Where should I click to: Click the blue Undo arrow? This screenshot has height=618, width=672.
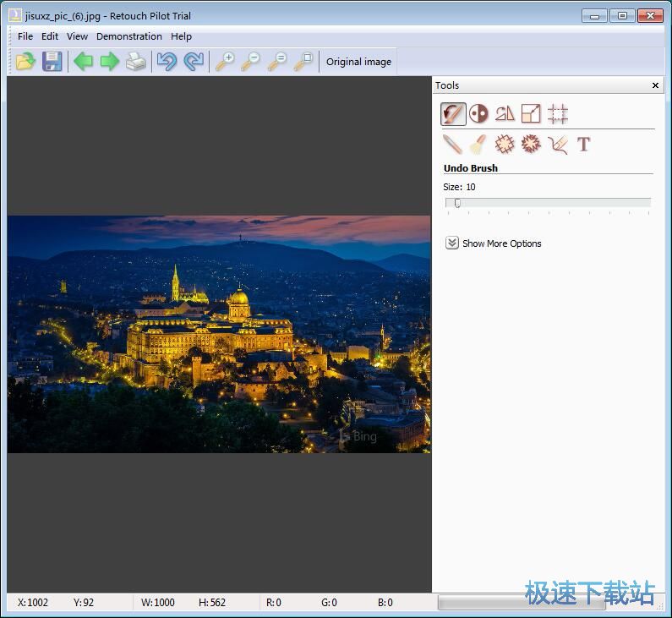click(x=167, y=62)
